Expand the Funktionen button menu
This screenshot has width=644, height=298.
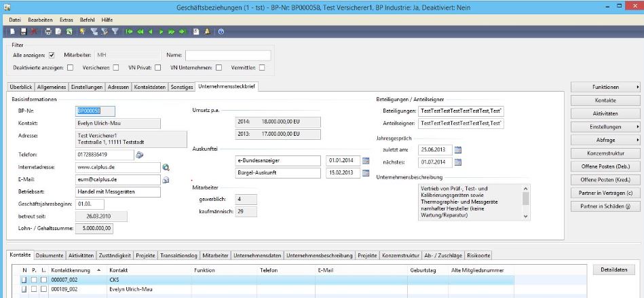tap(605, 87)
